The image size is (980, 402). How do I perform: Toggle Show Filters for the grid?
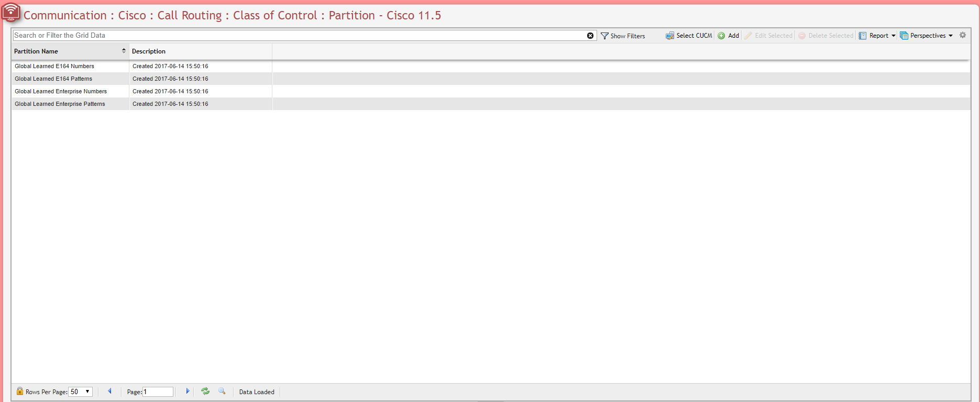click(x=623, y=36)
